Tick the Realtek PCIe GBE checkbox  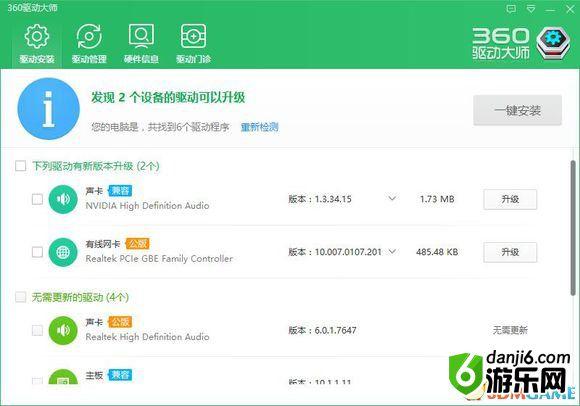click(37, 252)
